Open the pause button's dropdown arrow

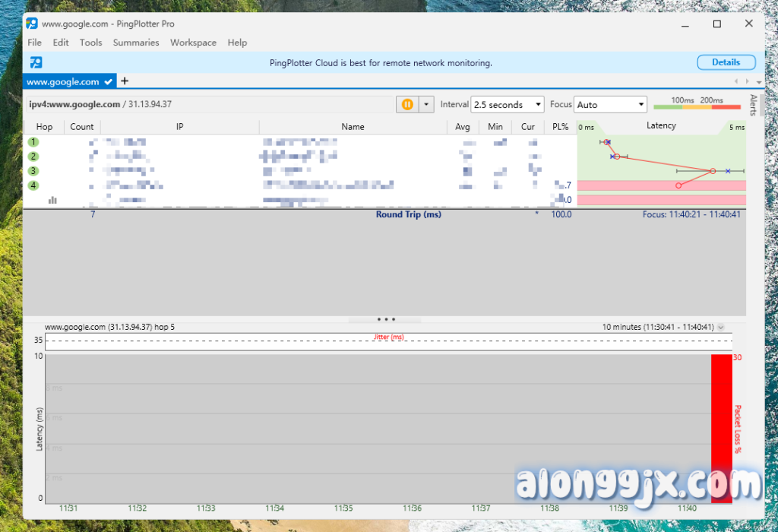pos(426,105)
